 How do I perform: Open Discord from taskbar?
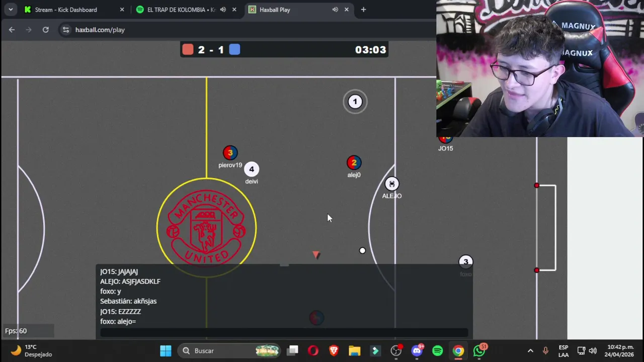(417, 350)
